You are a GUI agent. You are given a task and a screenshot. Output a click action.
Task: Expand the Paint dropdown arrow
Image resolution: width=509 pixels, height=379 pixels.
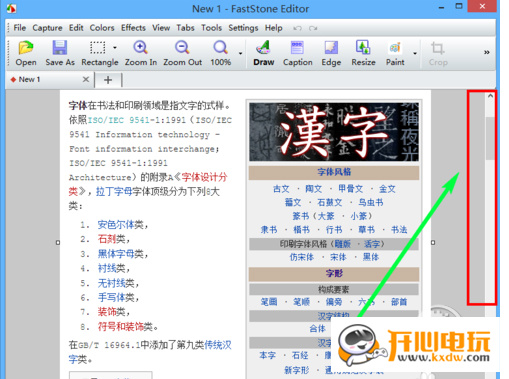click(415, 53)
